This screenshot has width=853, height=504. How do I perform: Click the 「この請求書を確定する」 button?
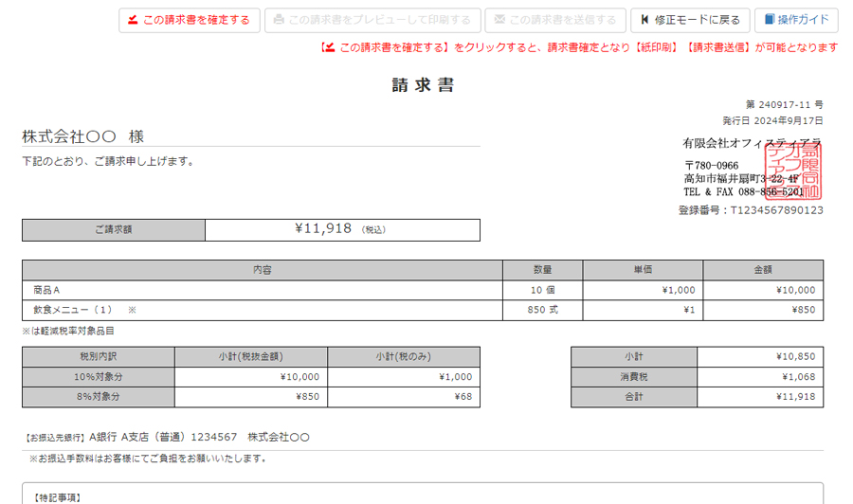pyautogui.click(x=189, y=20)
